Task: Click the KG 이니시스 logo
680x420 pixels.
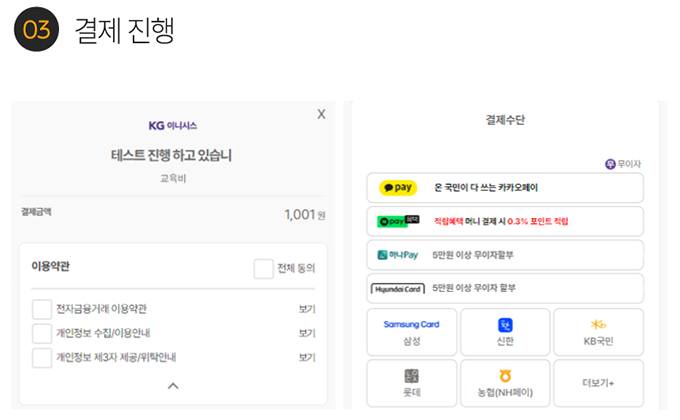Action: [173, 126]
